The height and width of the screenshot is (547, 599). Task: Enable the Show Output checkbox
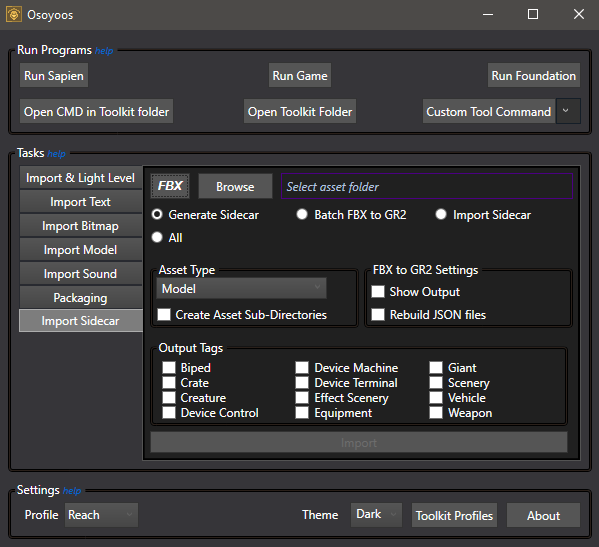click(378, 292)
